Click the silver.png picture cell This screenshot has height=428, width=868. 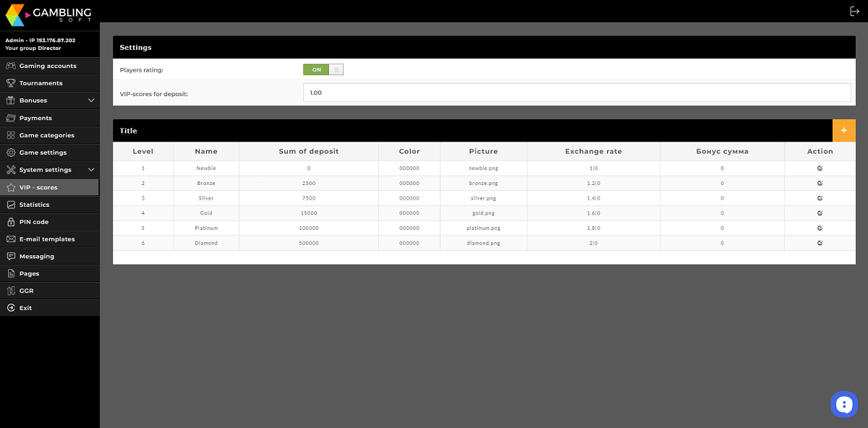(x=483, y=197)
